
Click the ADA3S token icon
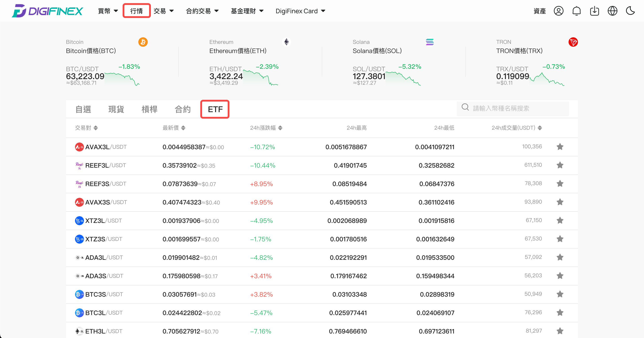79,276
